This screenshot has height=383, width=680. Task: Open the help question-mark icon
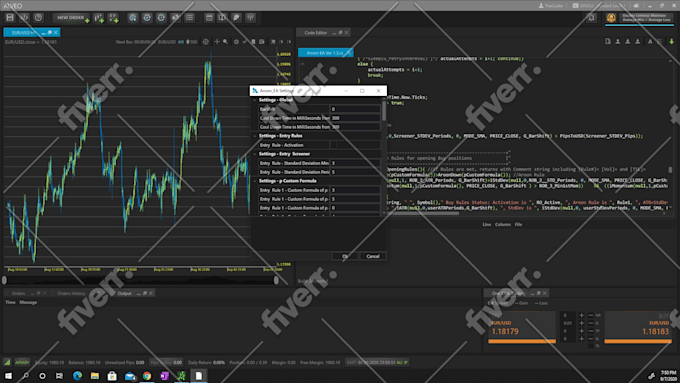38,18
